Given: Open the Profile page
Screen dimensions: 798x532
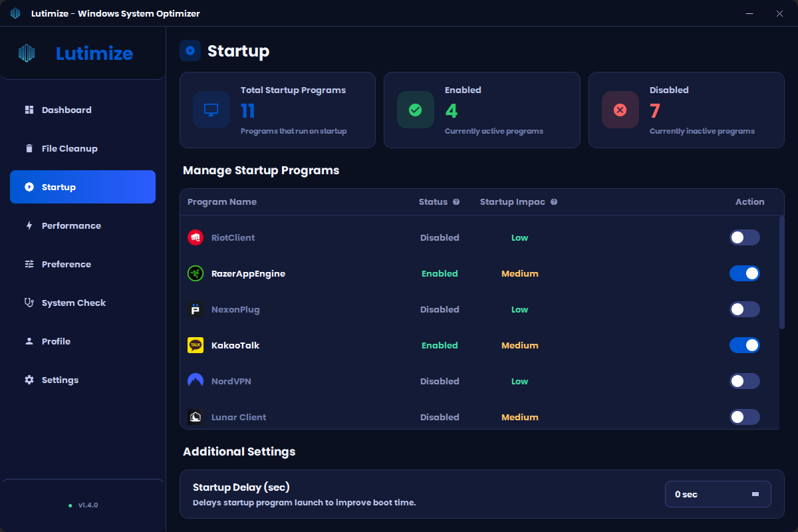Looking at the screenshot, I should 82,341.
